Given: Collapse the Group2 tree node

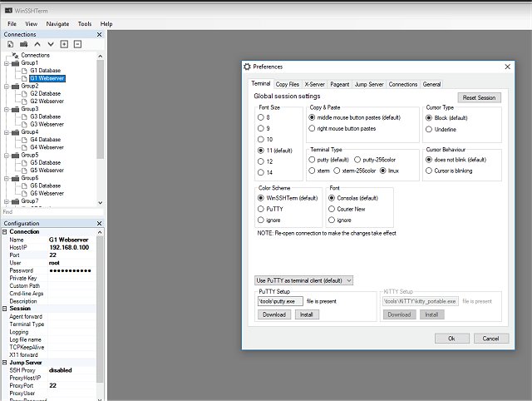Looking at the screenshot, I should (7, 87).
